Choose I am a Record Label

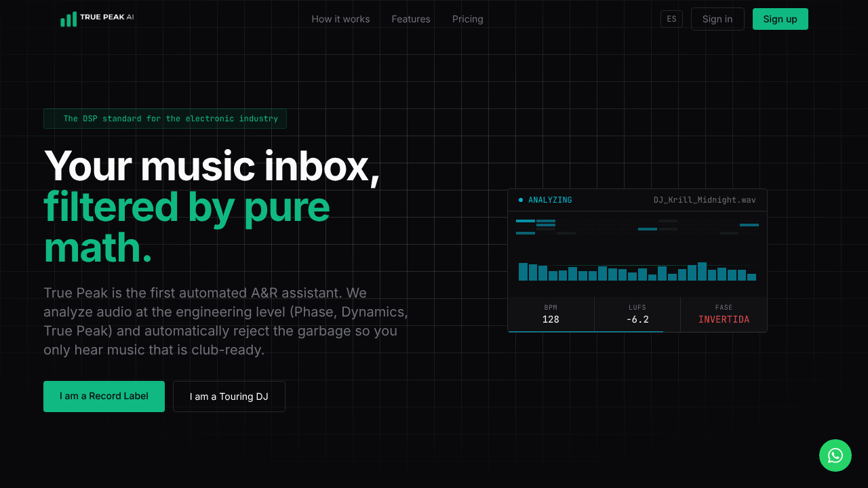point(104,396)
